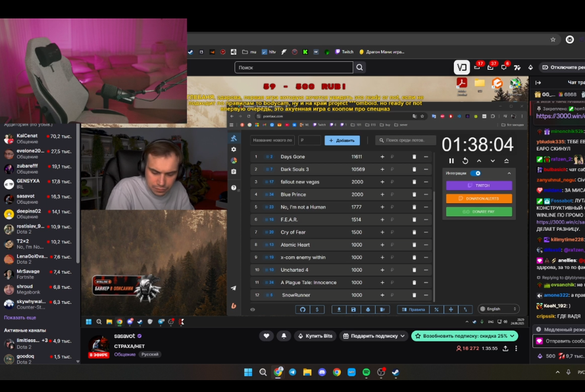Click the Добавить button to add a lot
This screenshot has height=392, width=585.
[342, 140]
